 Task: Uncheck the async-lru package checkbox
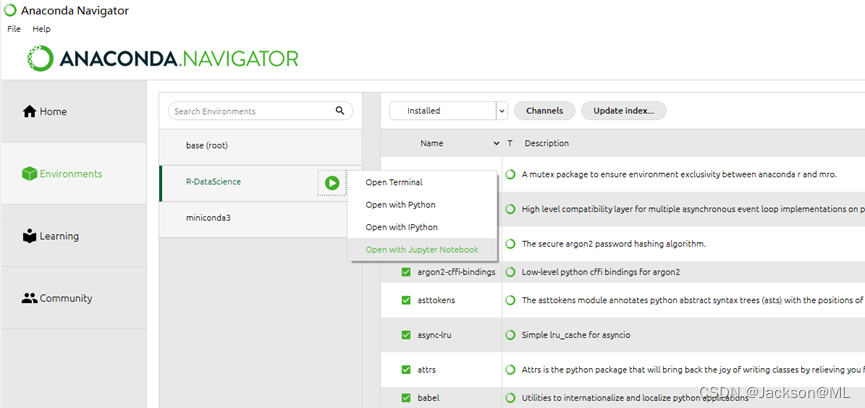[x=406, y=335]
